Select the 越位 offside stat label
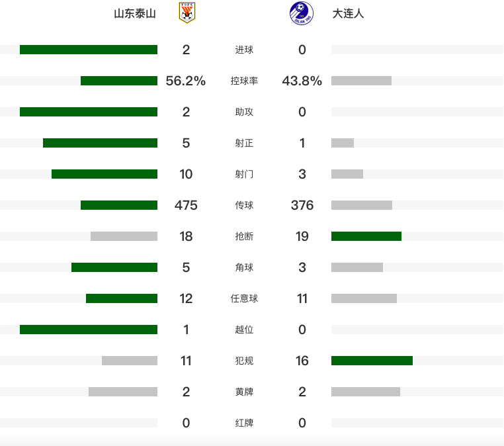The height and width of the screenshot is (446, 504). pyautogui.click(x=244, y=330)
